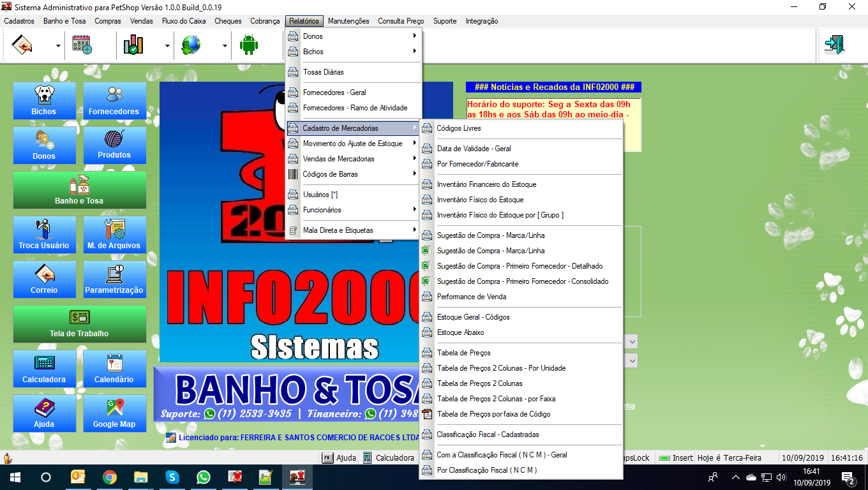Expand the Vendas de Mercadorias submenu

coord(354,159)
